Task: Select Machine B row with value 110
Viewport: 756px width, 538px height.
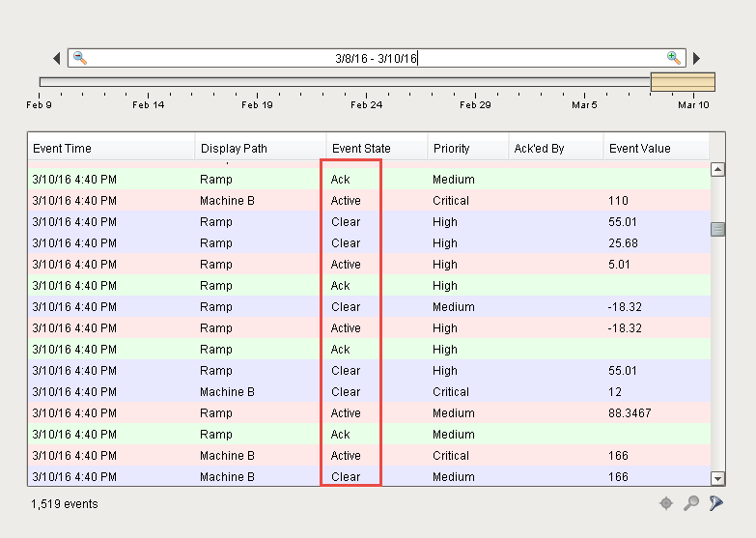Action: point(367,201)
